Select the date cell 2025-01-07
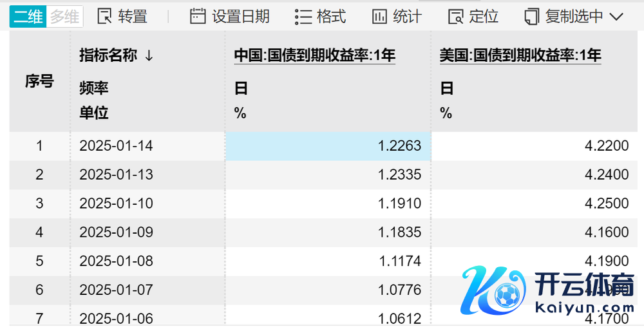Screen dimensions: 644x329 (116, 290)
